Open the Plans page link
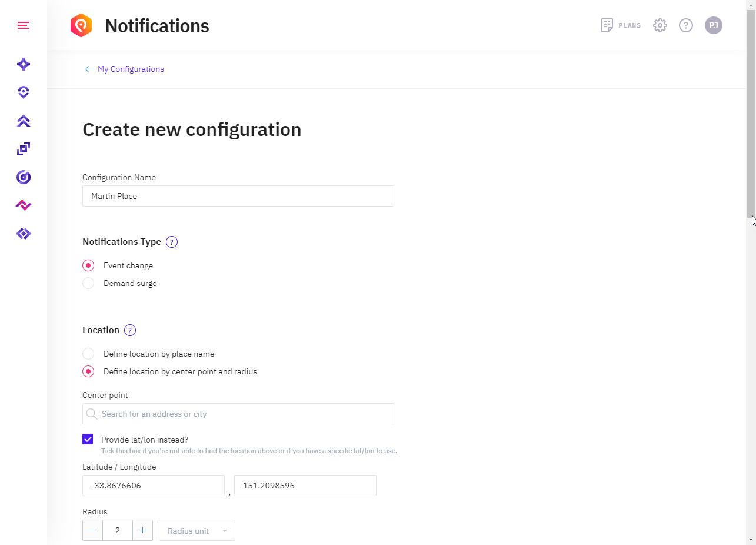Screen dimensions: 756x545 click(x=621, y=25)
